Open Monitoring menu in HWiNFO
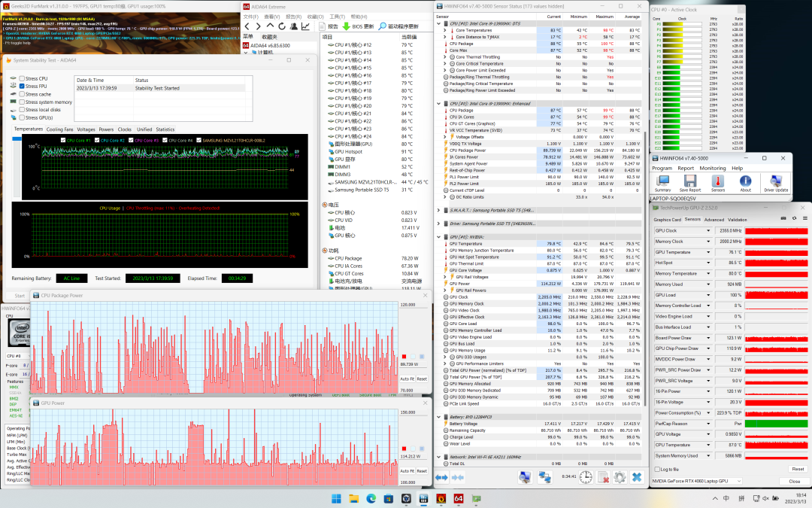Viewport: 812px width, 508px height. [713, 168]
